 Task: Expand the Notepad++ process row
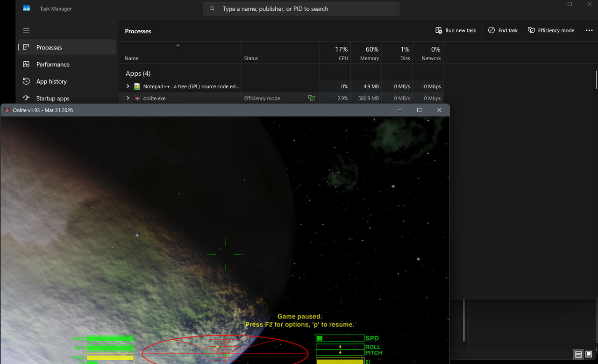coord(128,86)
